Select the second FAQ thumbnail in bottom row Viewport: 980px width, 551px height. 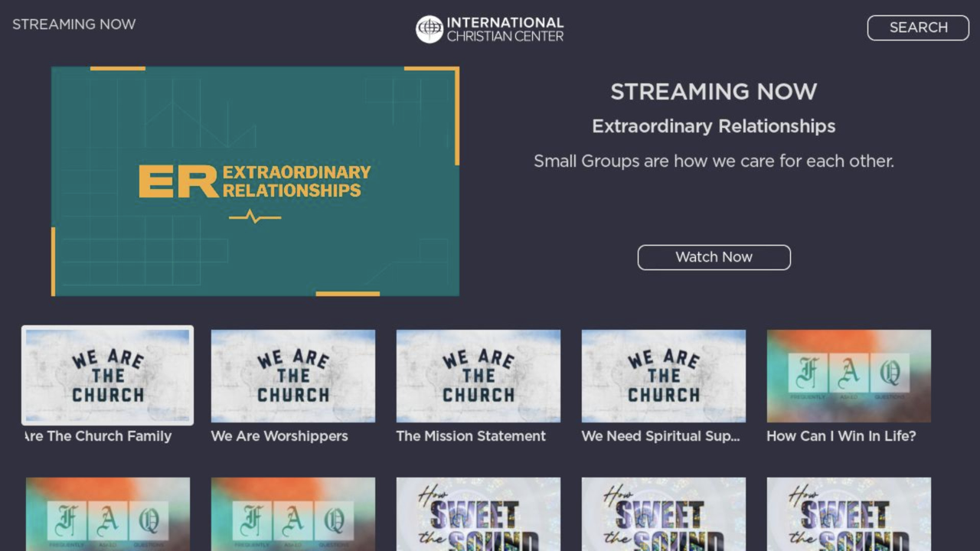click(292, 514)
